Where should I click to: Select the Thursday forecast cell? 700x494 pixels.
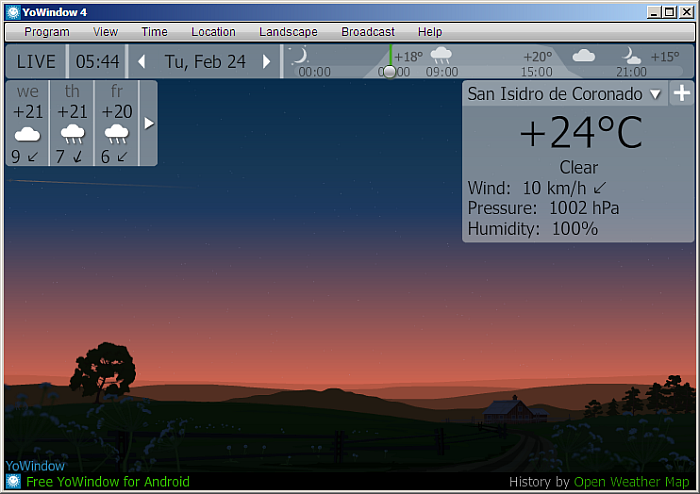tap(72, 123)
